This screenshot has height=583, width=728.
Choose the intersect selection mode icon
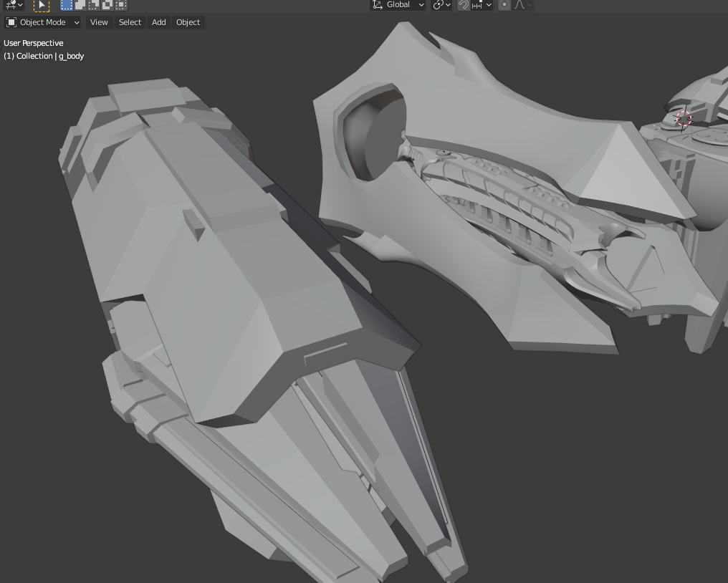[x=120, y=4]
